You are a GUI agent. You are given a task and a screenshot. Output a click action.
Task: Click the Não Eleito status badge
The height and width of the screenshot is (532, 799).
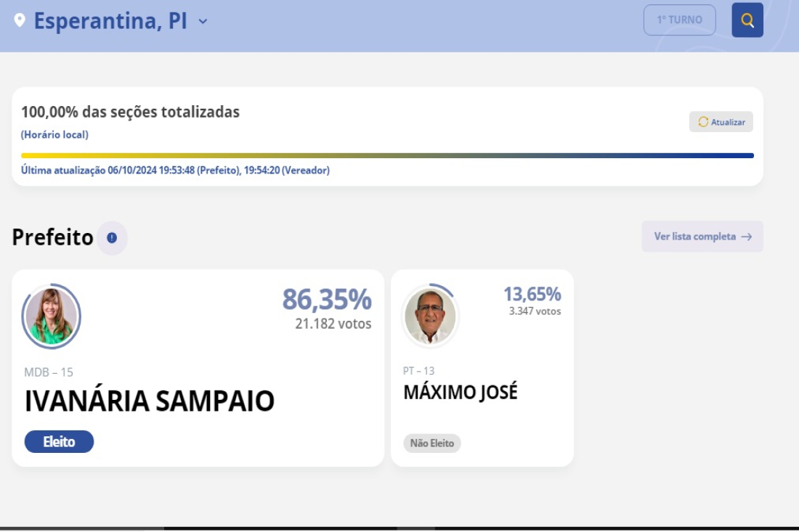(x=432, y=443)
